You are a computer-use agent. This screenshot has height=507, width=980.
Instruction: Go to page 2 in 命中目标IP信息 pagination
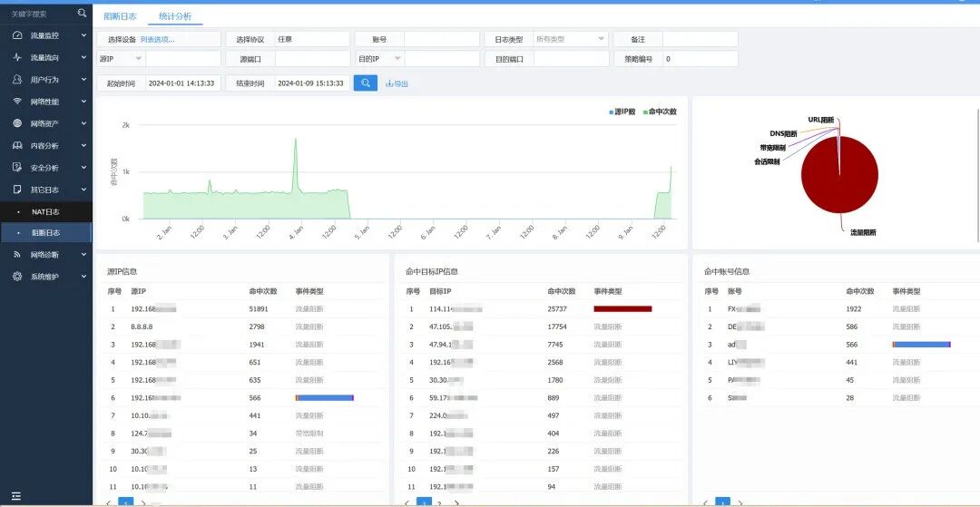(x=439, y=502)
